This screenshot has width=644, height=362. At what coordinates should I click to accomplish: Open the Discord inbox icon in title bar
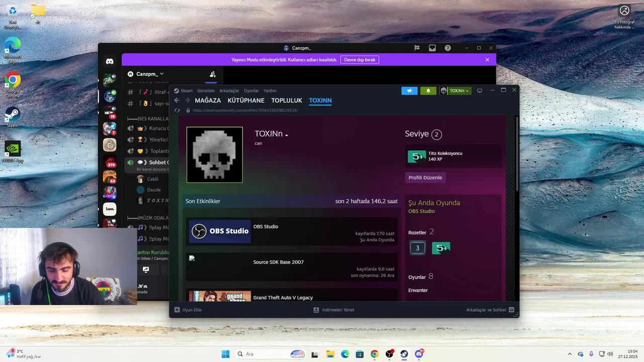tap(432, 48)
